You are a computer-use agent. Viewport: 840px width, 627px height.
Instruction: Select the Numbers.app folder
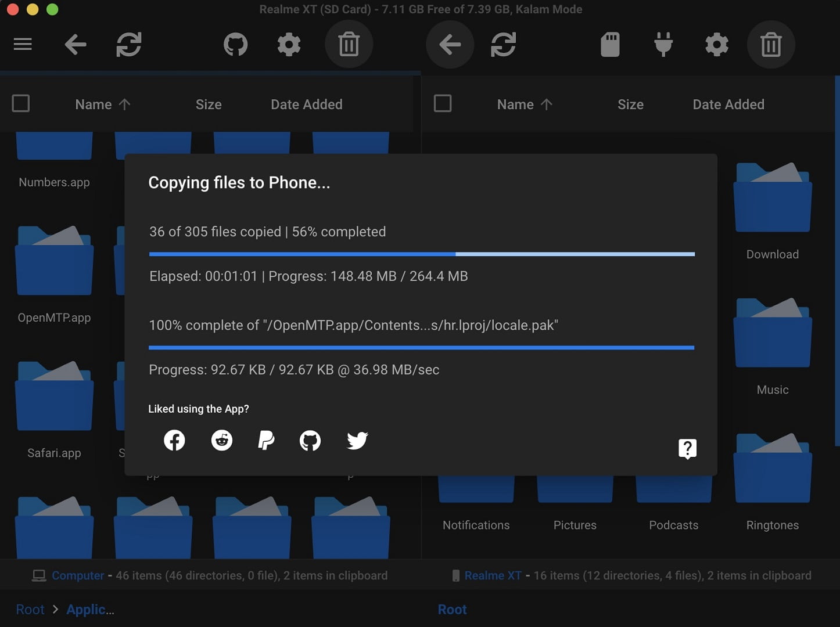coord(54,160)
